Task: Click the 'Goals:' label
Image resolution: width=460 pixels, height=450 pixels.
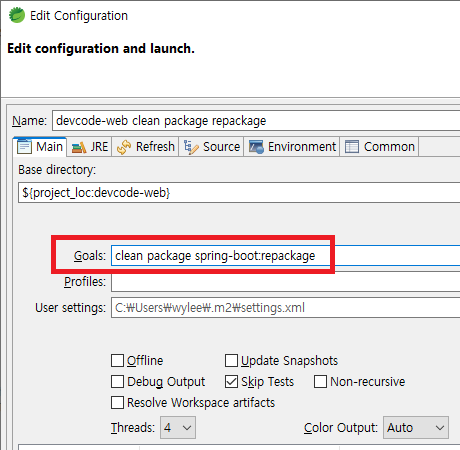Action: [x=89, y=256]
